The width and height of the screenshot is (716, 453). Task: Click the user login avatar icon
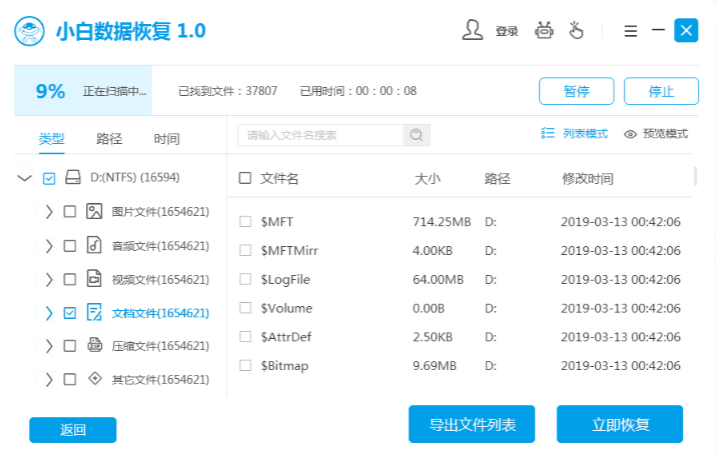pyautogui.click(x=472, y=30)
